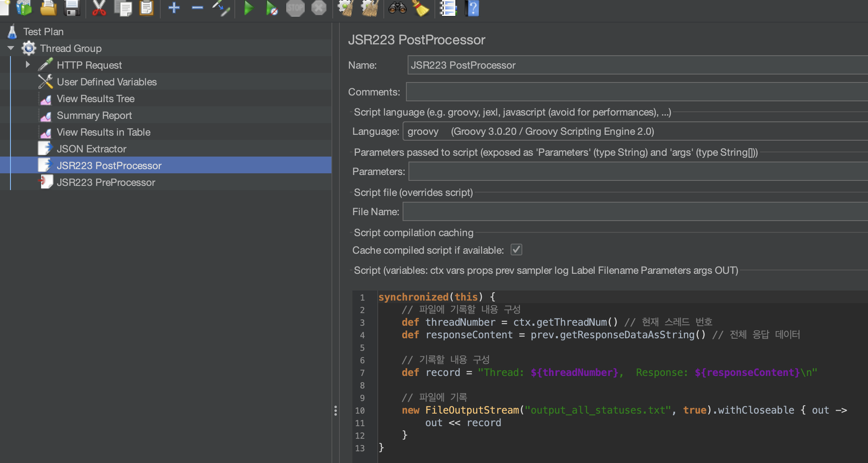Click Start no pauses icon
The height and width of the screenshot is (463, 868).
click(x=271, y=8)
